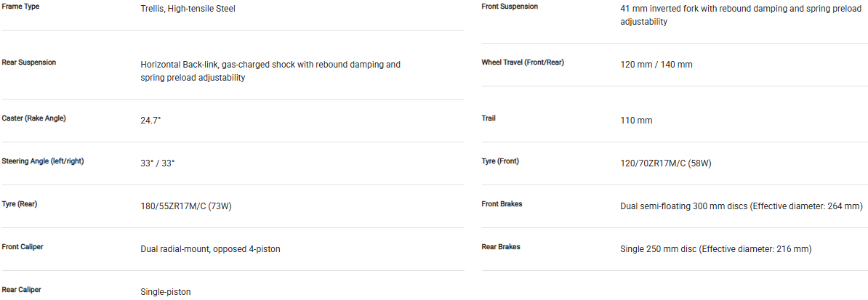Click the Frame Type label
Image resolution: width=868 pixels, height=300 pixels.
21,6
